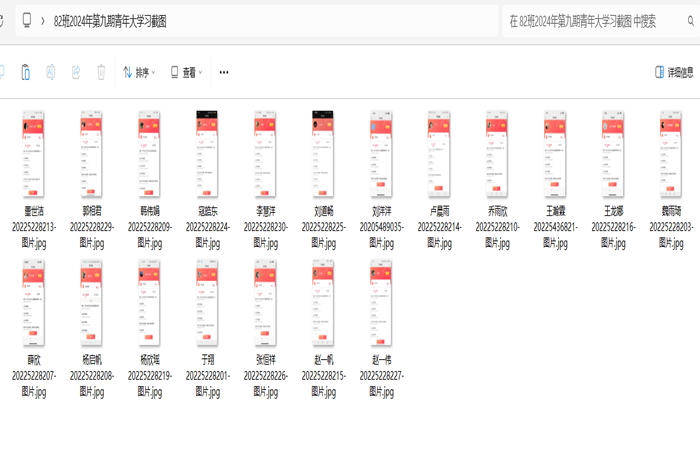Click the rename icon in the toolbar

[x=51, y=72]
